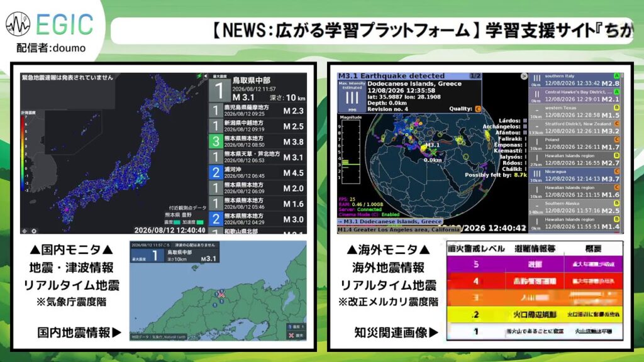The width and height of the screenshot is (644, 362).
Task: Click the ▲海外モニタ▲ heading
Action: (388, 250)
